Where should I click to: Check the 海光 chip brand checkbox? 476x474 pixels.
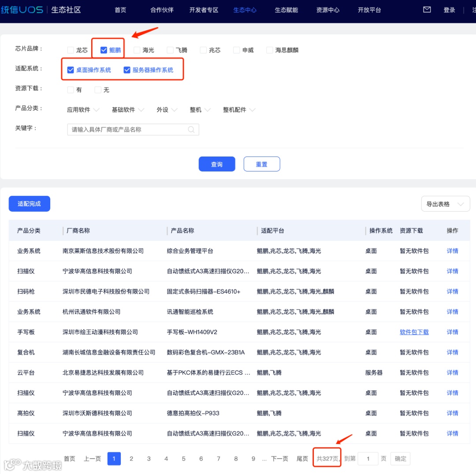(137, 50)
